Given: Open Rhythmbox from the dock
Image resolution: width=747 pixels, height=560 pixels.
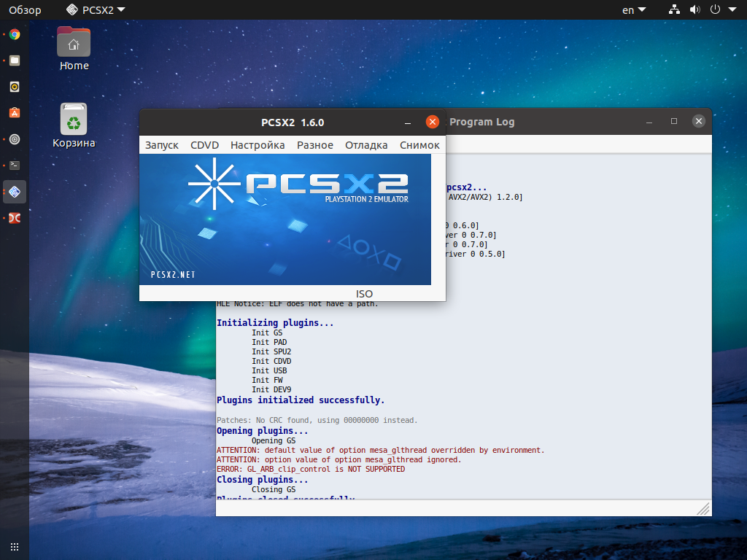Looking at the screenshot, I should [15, 87].
